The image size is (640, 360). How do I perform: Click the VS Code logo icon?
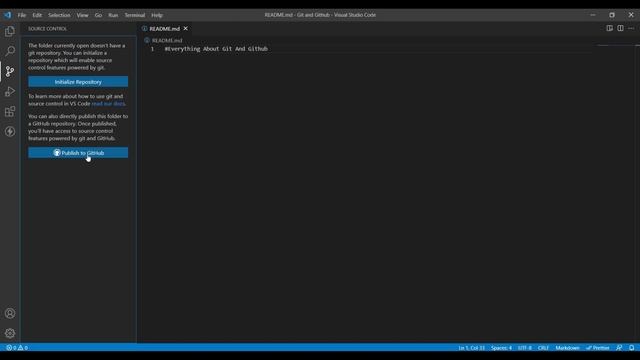(x=8, y=15)
